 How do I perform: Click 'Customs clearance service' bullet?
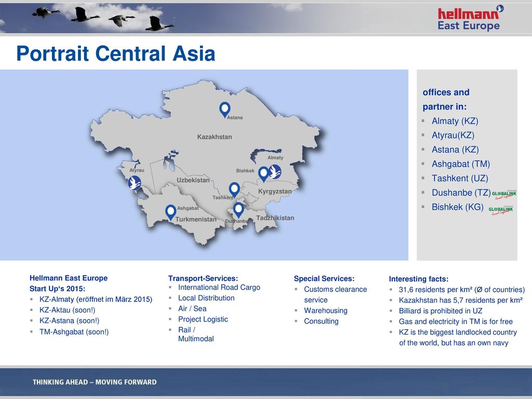(335, 295)
